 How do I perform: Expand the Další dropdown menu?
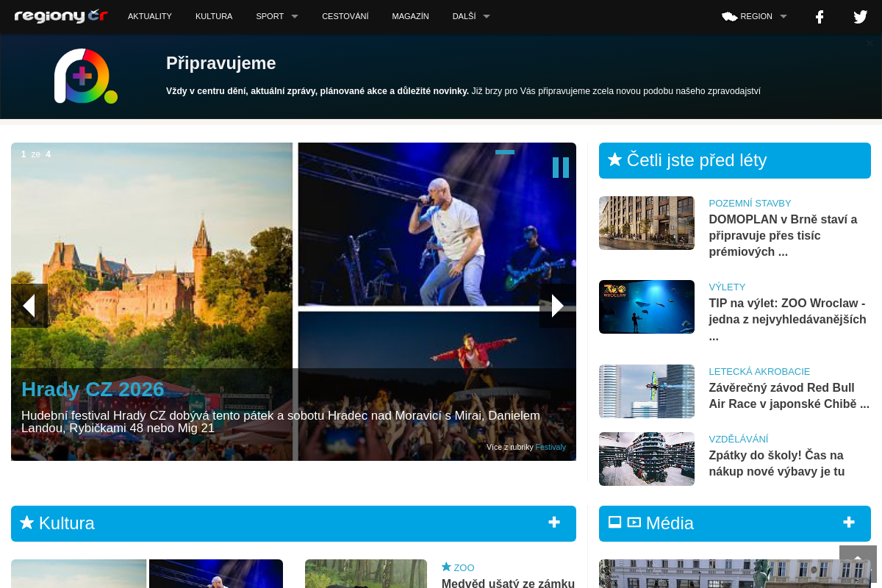click(471, 16)
